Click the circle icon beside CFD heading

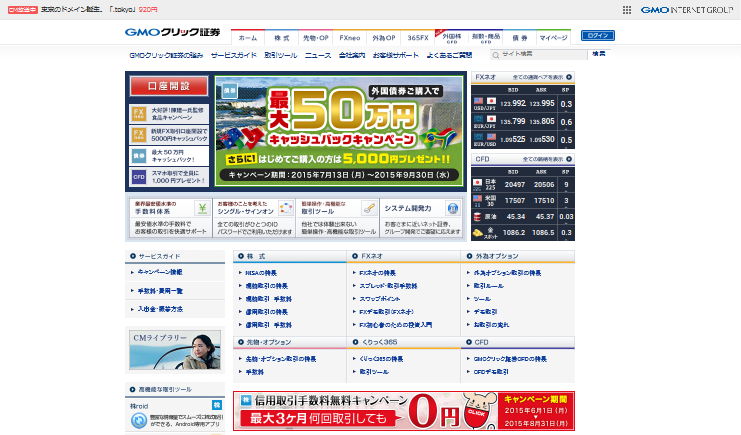pyautogui.click(x=469, y=342)
